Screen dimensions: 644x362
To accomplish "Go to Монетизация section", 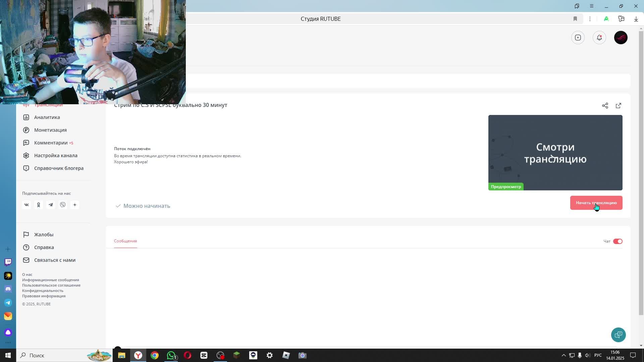I will 50,130.
